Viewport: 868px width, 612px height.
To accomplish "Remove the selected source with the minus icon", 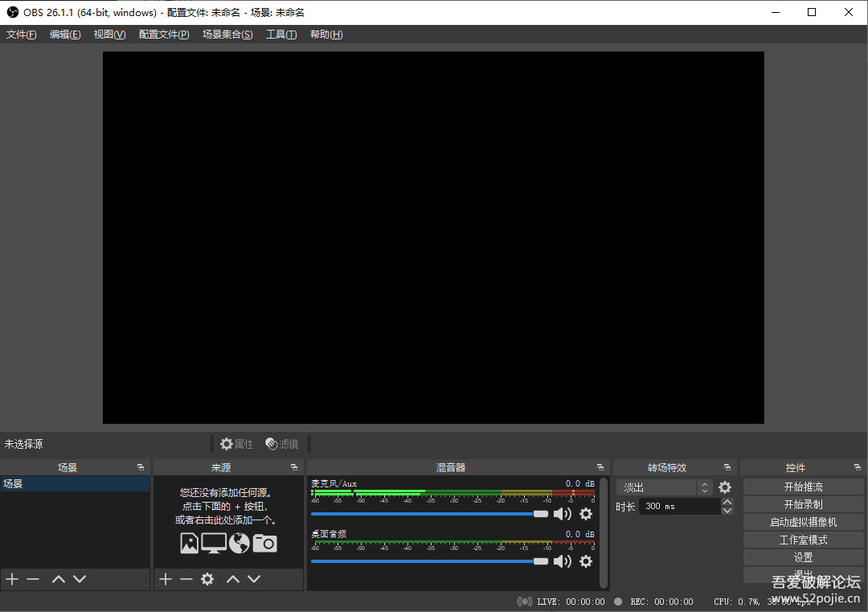I will [186, 579].
